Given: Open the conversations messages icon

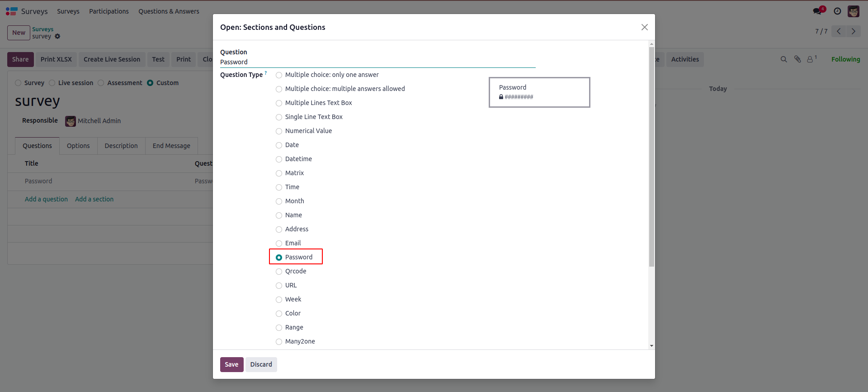Looking at the screenshot, I should [818, 11].
